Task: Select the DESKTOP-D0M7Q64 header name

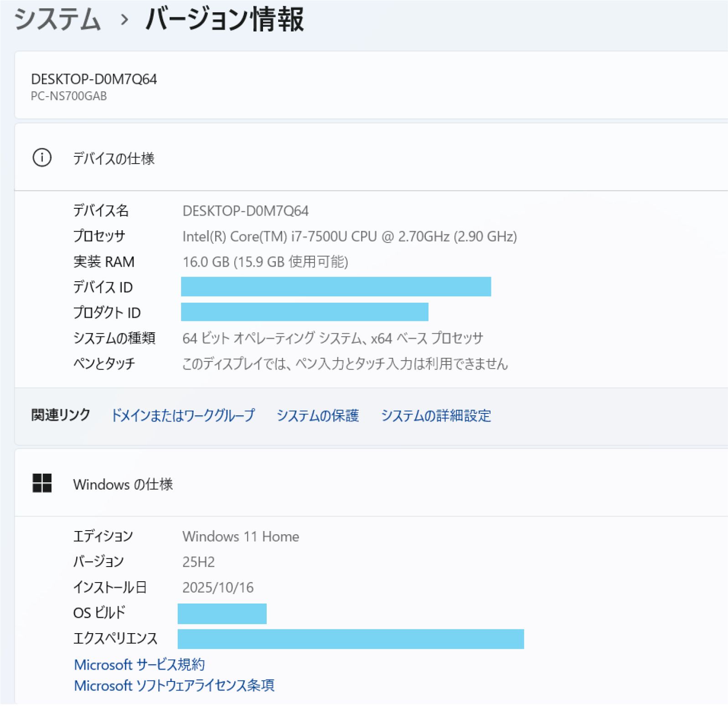Action: click(94, 79)
